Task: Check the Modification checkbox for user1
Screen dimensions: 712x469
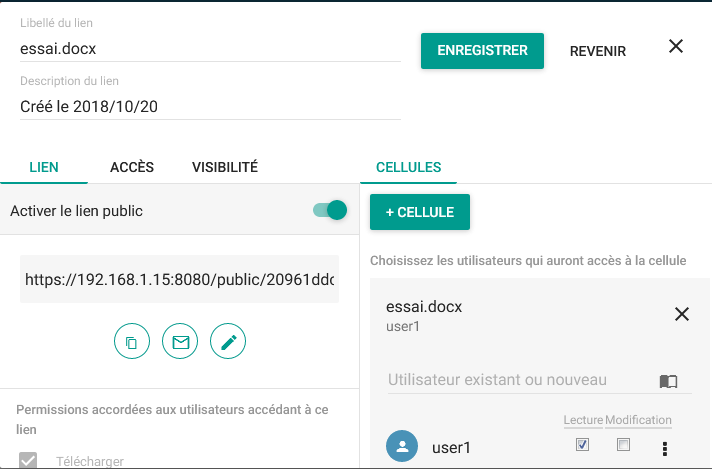Action: coord(624,444)
